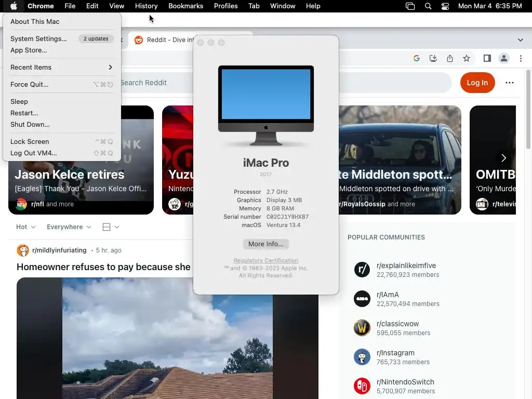The height and width of the screenshot is (399, 532).
Task: Click the More Info button
Action: click(265, 244)
